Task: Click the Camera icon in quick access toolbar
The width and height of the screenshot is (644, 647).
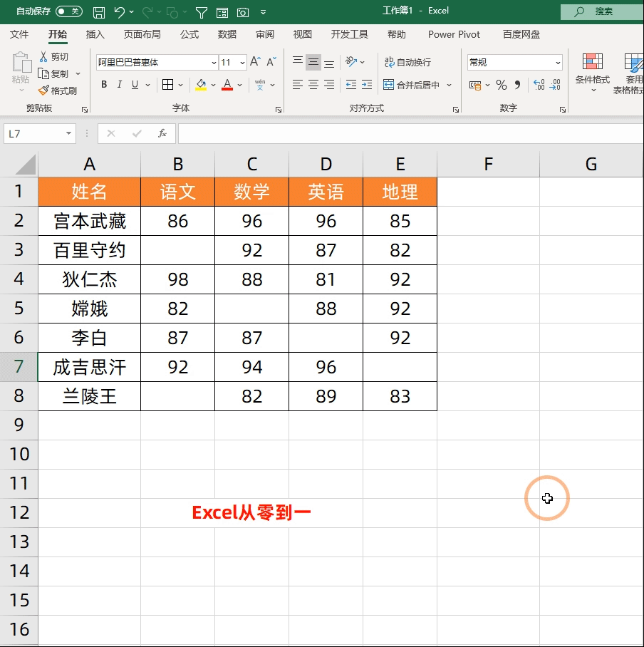Action: pyautogui.click(x=243, y=13)
